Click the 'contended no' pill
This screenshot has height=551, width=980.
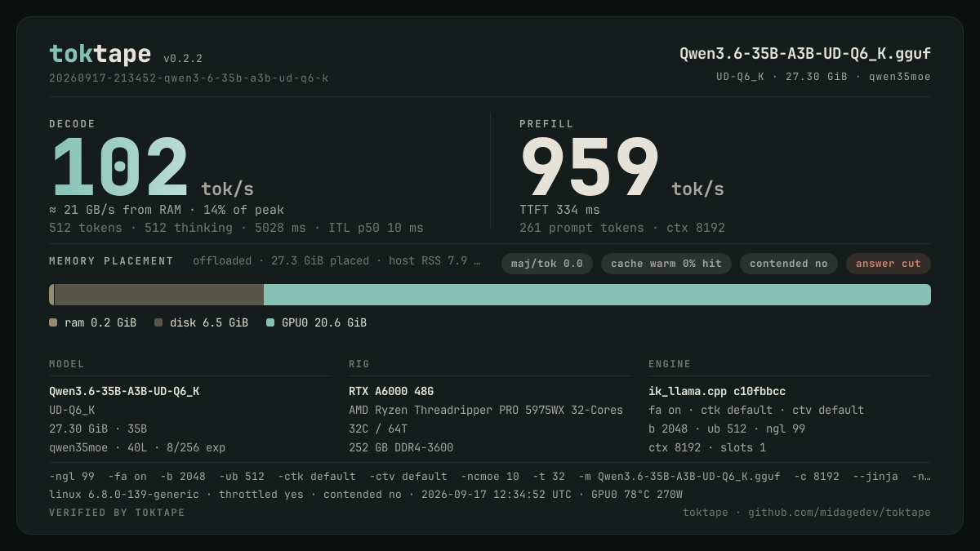[789, 264]
